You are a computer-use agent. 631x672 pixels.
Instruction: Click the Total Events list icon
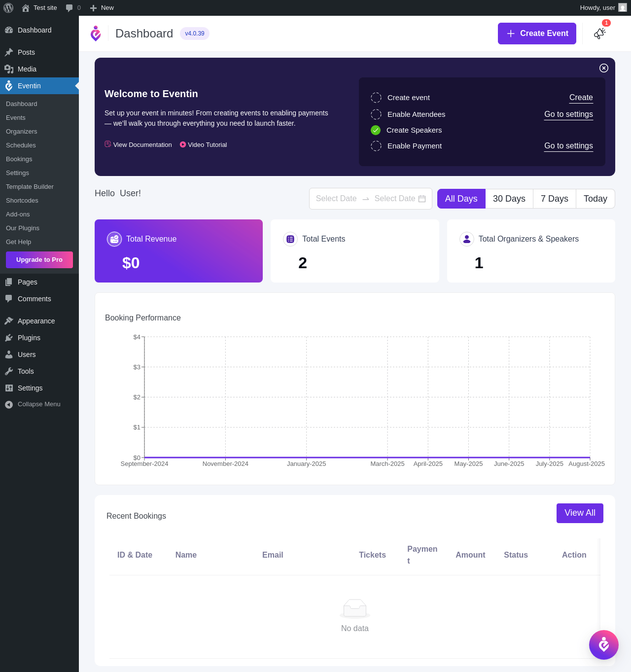290,239
